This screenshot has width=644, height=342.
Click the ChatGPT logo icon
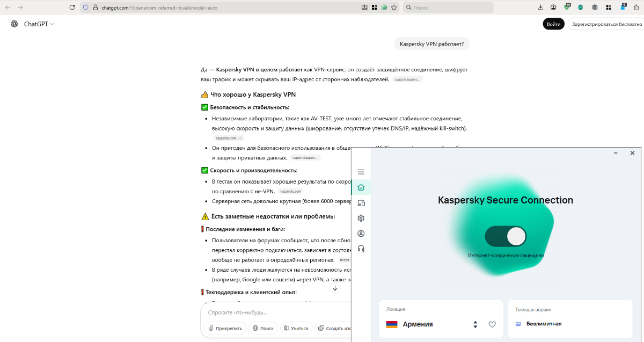tap(14, 24)
